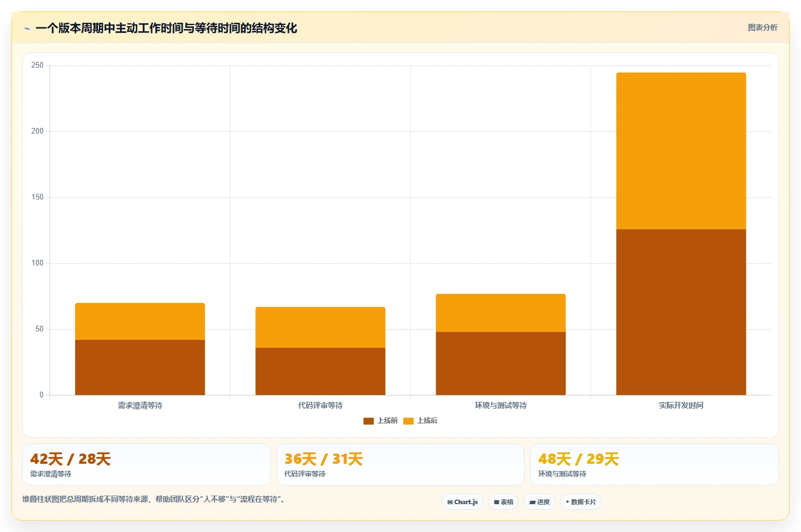The height and width of the screenshot is (532, 801).
Task: Click the 需求澄清等待 上线前 bar segment
Action: coord(140,367)
